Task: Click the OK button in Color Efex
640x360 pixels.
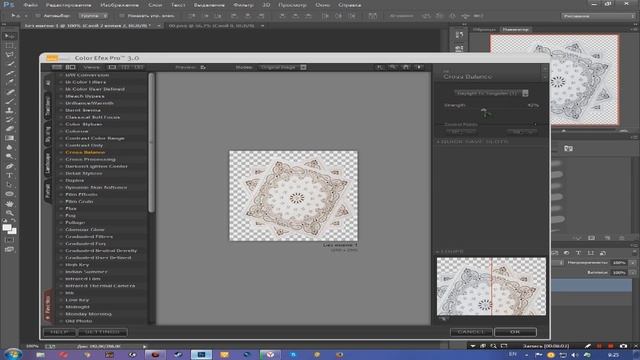Action: tap(515, 332)
